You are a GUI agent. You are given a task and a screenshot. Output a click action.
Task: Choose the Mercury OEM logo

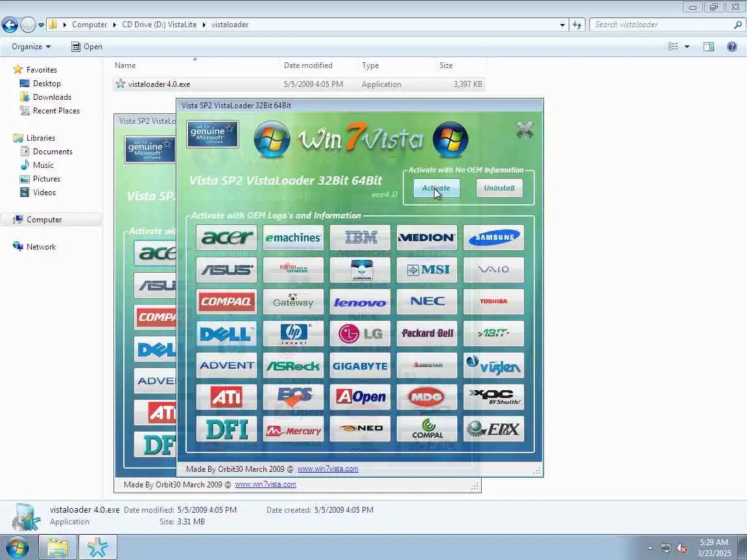pos(293,429)
